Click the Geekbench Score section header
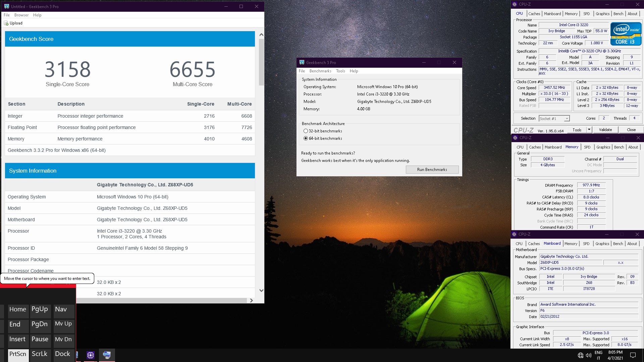The width and height of the screenshot is (644, 362). (130, 39)
